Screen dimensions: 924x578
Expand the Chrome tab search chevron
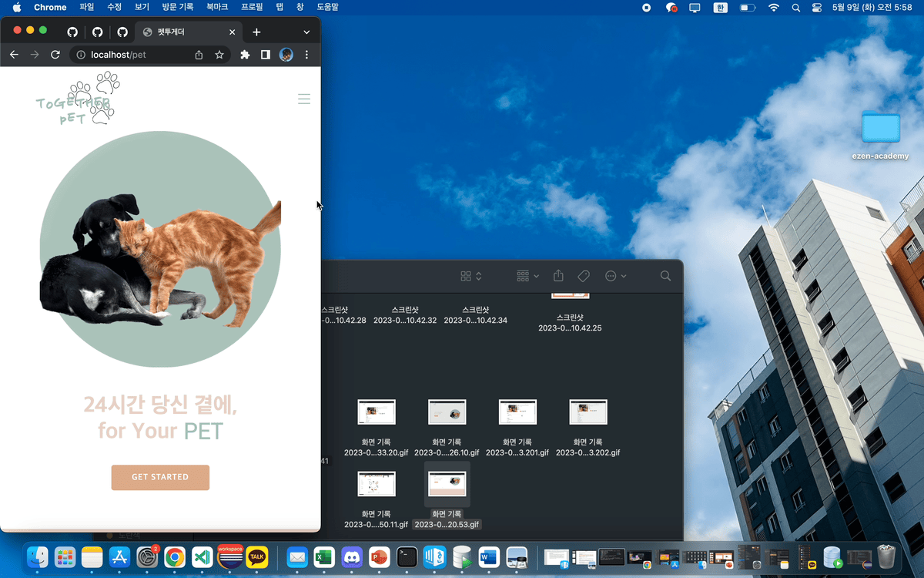tap(306, 32)
